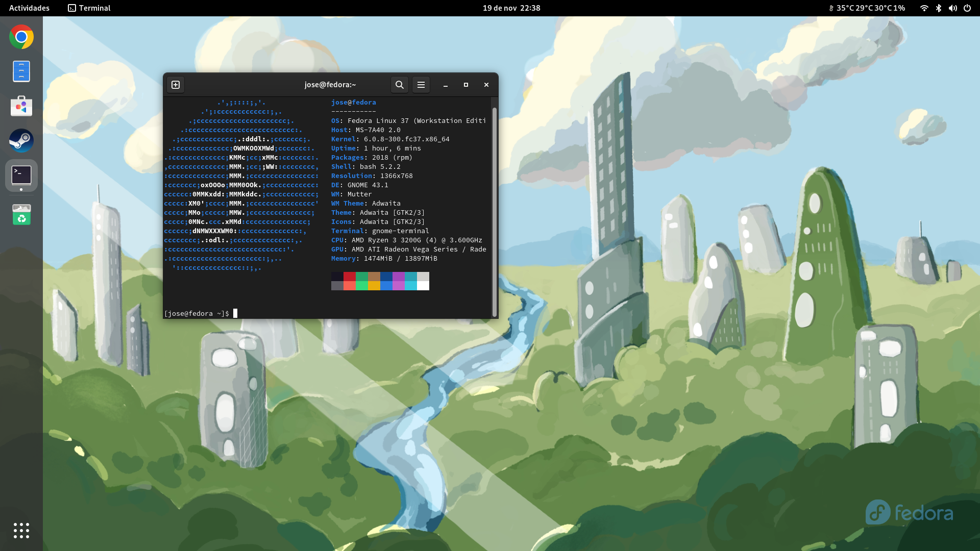Viewport: 980px width, 551px height.
Task: Open the Trash icon in dock
Action: click(21, 215)
